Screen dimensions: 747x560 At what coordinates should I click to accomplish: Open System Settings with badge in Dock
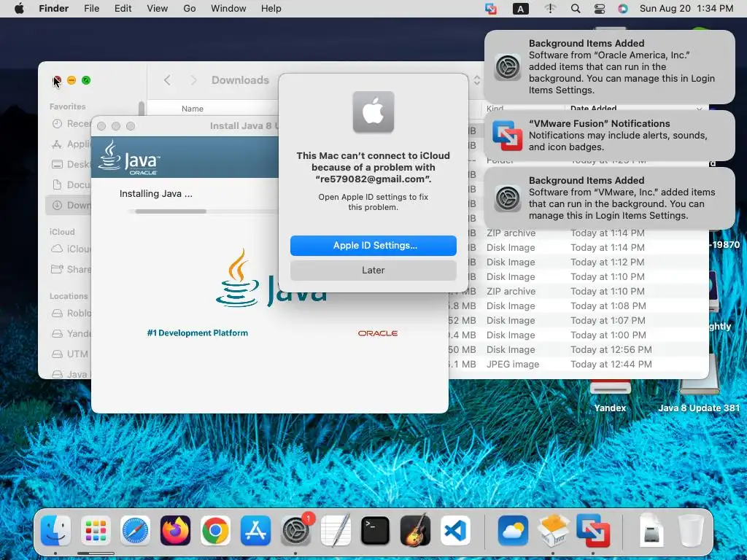pos(296,531)
